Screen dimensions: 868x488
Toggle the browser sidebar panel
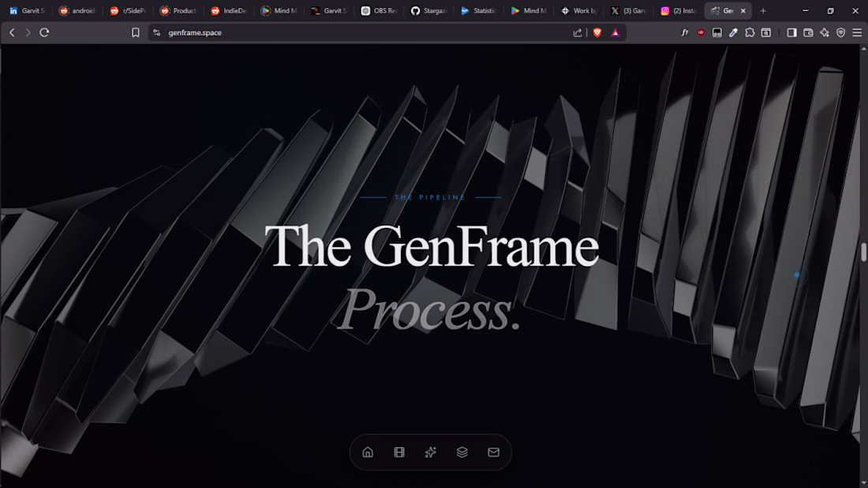point(791,32)
